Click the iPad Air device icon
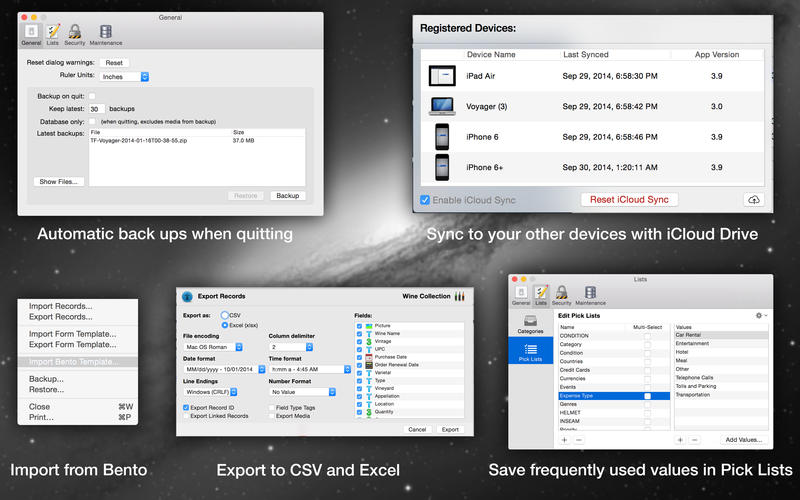The image size is (800, 500). (442, 76)
